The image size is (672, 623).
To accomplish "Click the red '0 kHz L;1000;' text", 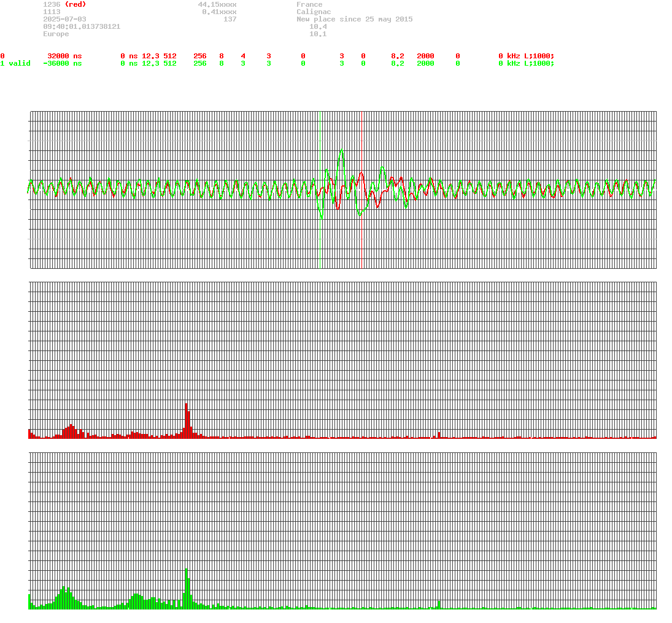I will pos(527,56).
